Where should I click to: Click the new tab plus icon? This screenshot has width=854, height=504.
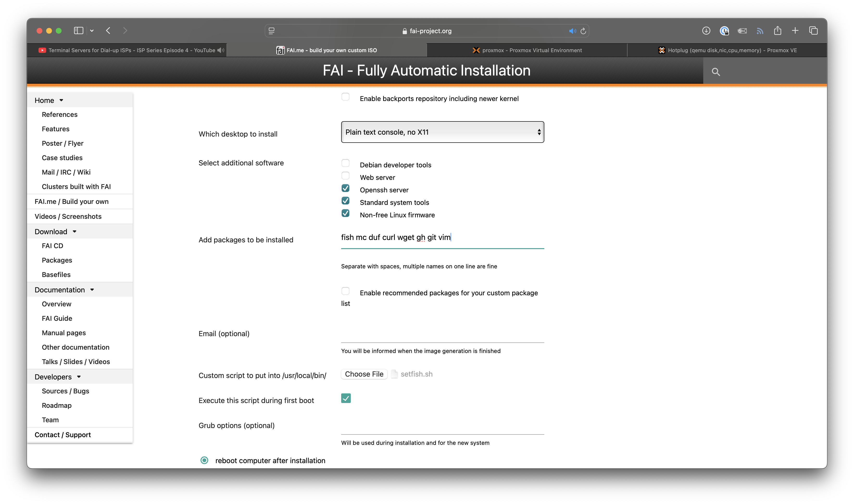coord(795,31)
